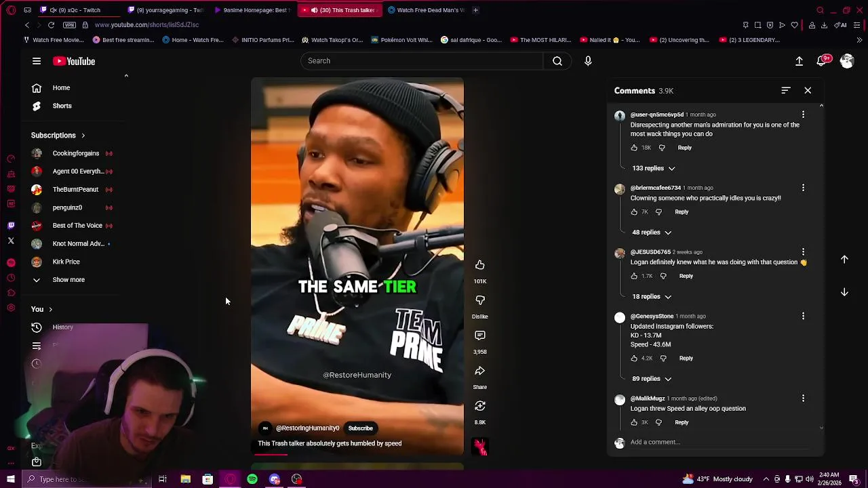Like @briermcafee6734's comment with 7K likes
The height and width of the screenshot is (488, 868).
tap(634, 212)
